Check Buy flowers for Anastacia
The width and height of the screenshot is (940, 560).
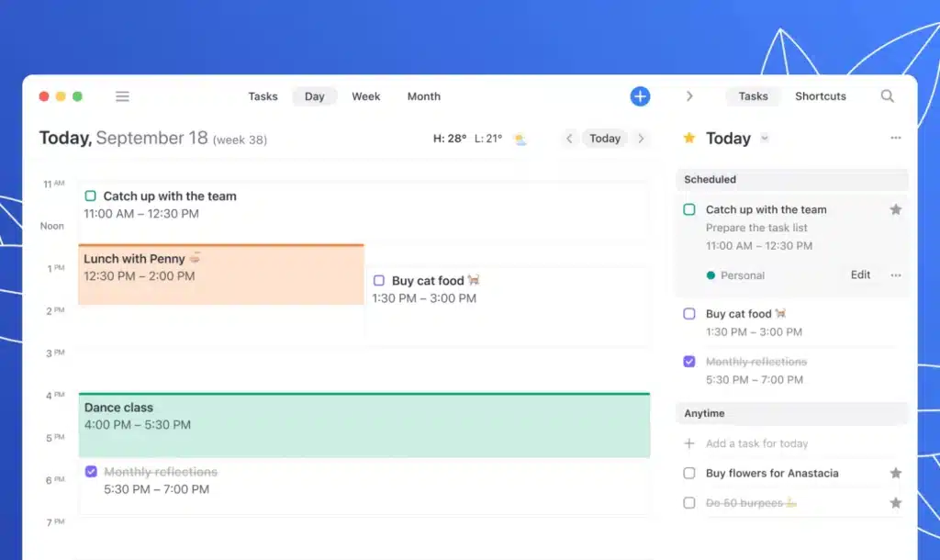pos(689,473)
